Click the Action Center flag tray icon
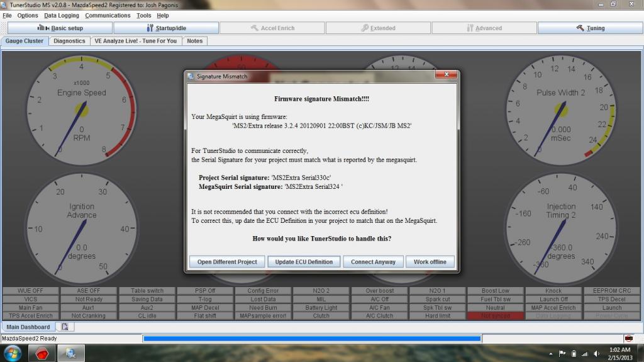This screenshot has height=362, width=644. click(562, 354)
